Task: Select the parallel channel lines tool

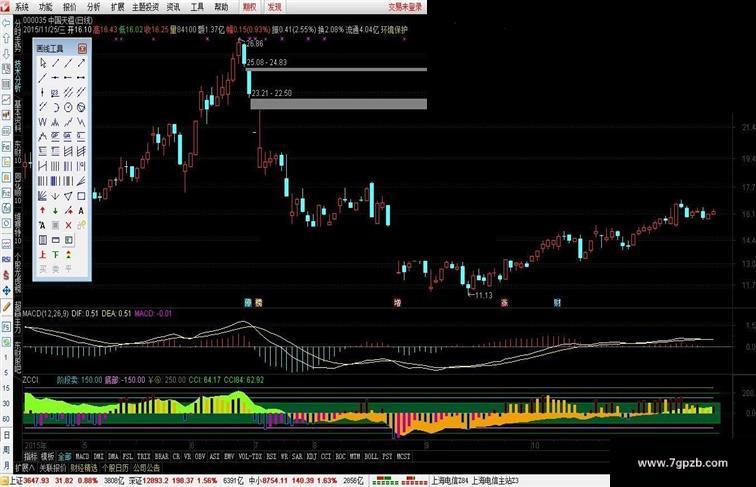Action: 68,93
